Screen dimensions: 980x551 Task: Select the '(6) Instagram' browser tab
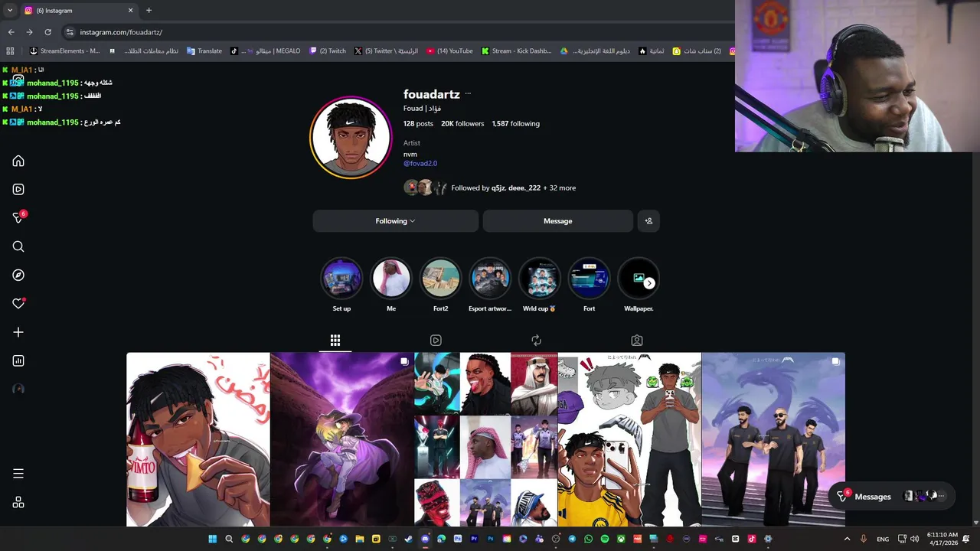point(79,10)
